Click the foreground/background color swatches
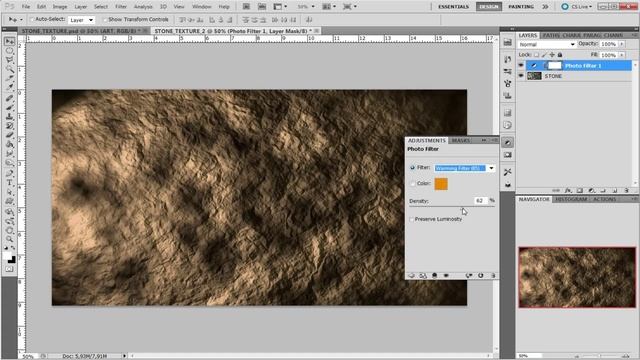This screenshot has height=360, width=640. [x=9, y=258]
